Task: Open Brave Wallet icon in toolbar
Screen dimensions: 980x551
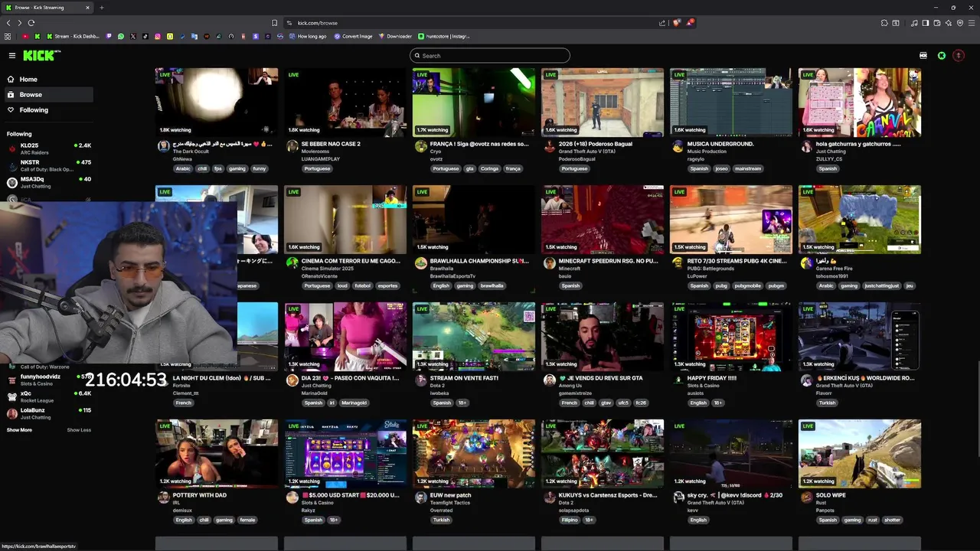Action: pyautogui.click(x=937, y=23)
